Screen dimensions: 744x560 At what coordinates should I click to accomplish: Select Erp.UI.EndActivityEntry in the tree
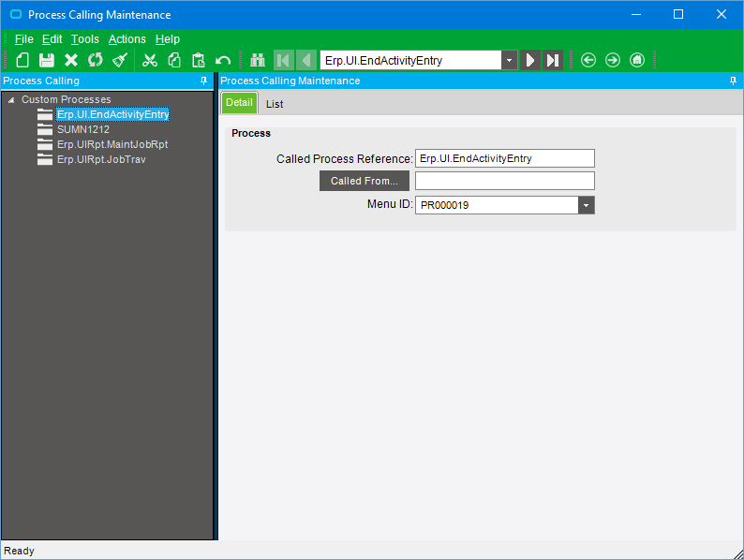click(x=113, y=114)
